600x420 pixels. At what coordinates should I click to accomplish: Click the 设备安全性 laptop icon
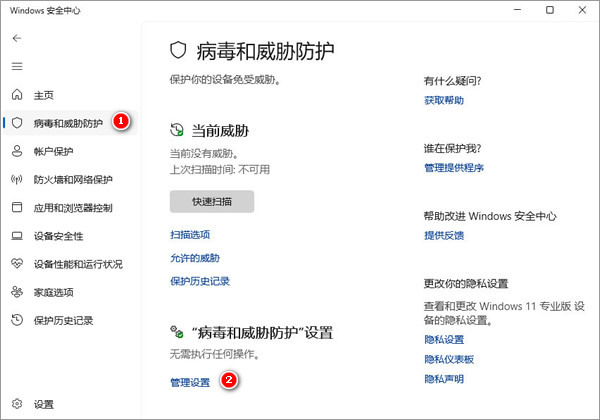(16, 236)
